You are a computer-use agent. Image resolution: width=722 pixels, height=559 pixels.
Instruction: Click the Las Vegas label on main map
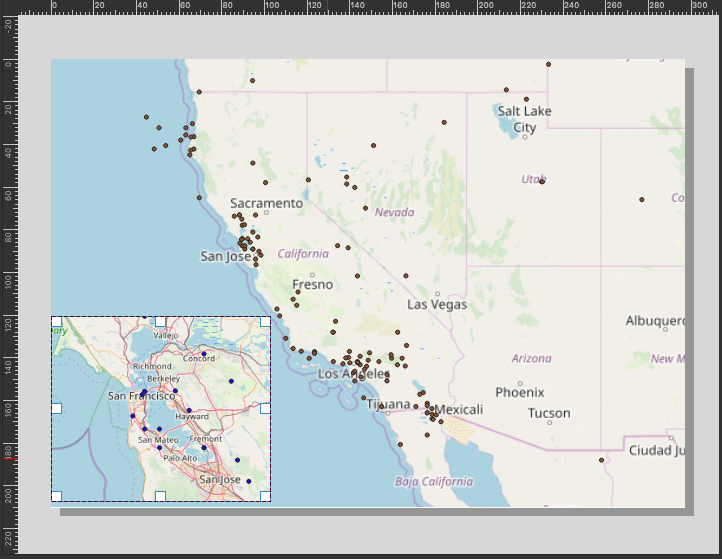click(x=437, y=304)
